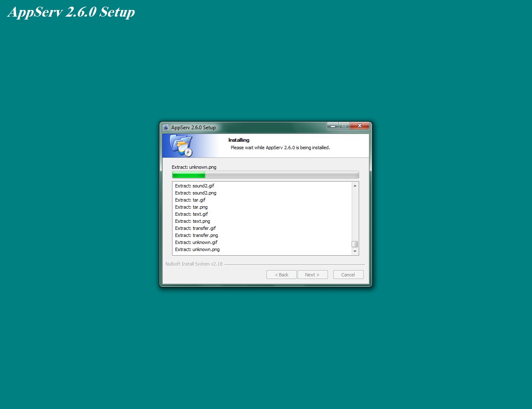Click 'Please wait while AppServ 2.6.0' message
The height and width of the screenshot is (409, 532).
click(x=280, y=148)
